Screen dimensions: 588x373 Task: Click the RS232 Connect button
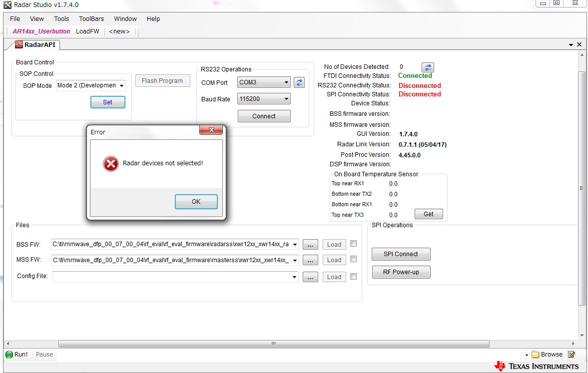pyautogui.click(x=264, y=116)
